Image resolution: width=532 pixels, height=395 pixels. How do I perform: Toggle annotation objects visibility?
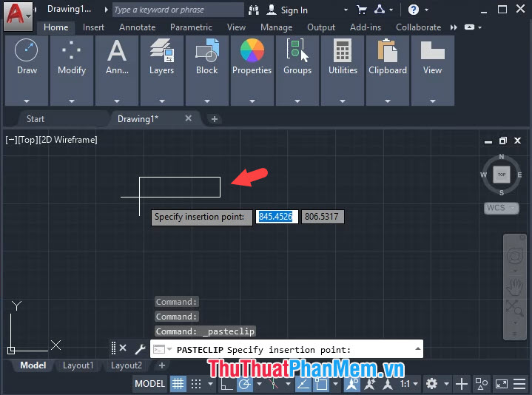(x=352, y=384)
